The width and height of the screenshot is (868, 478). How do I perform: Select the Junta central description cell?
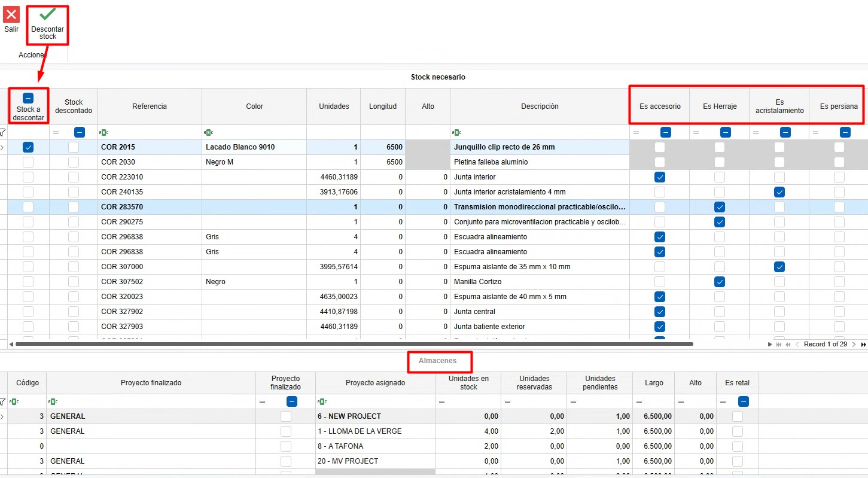tap(540, 312)
